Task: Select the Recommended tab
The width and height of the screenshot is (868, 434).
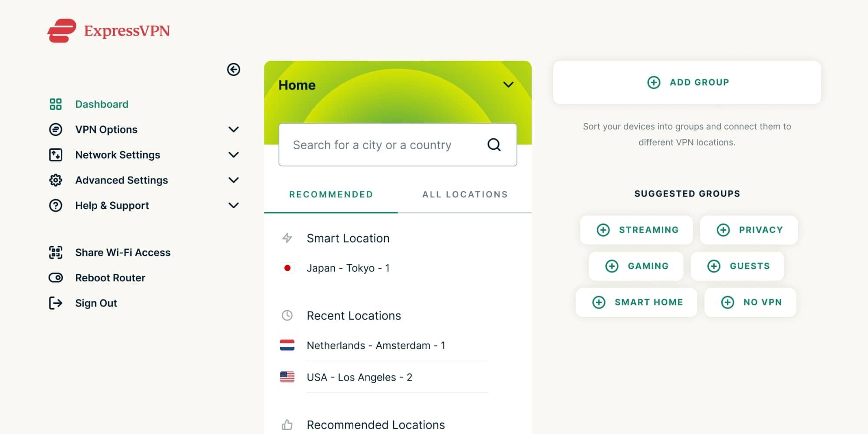Action: [331, 194]
